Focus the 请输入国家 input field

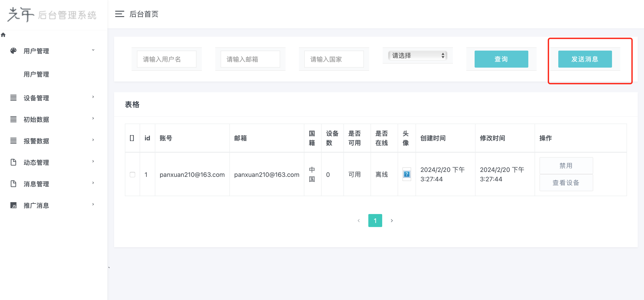(334, 59)
